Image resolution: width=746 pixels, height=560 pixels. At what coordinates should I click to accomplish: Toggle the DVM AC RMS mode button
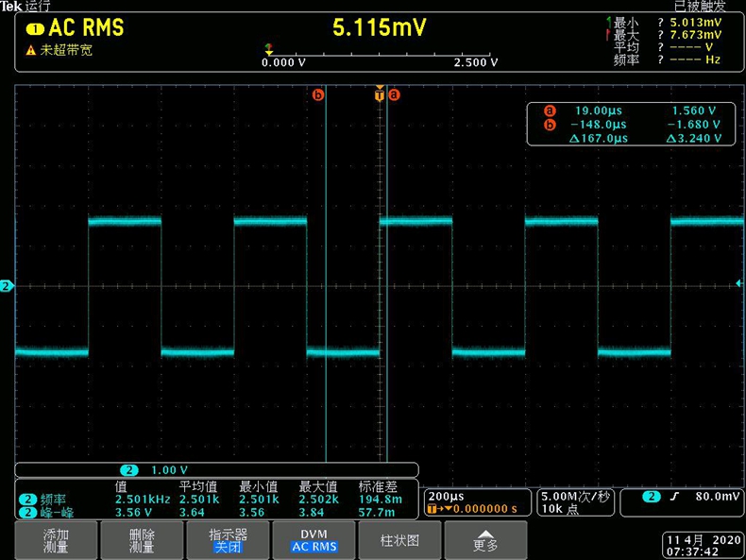click(x=314, y=540)
